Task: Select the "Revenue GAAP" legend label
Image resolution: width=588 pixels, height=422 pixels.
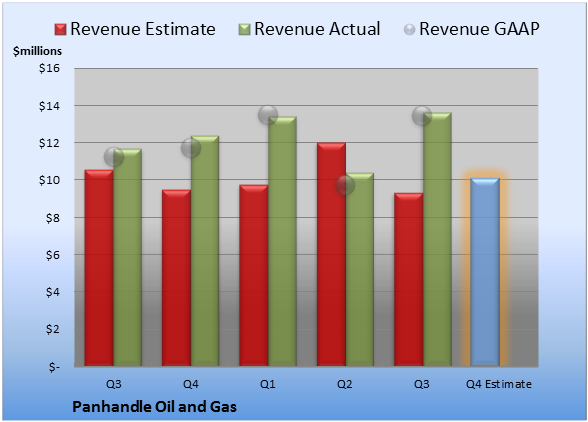Action: (479, 29)
